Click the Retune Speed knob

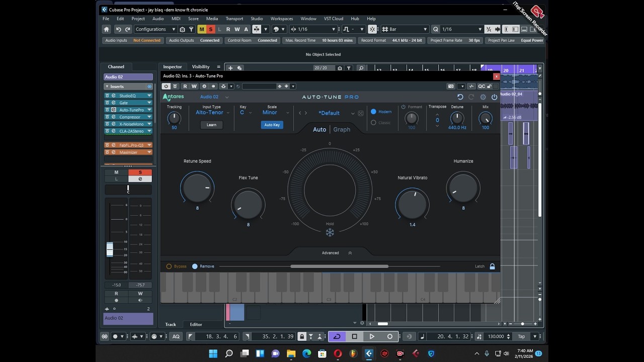tap(197, 188)
